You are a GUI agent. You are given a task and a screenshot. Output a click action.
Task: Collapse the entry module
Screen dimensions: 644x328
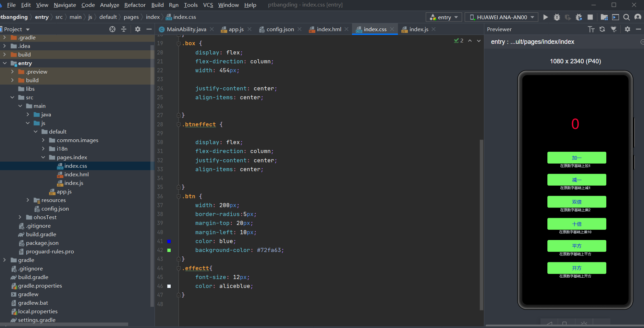[4, 63]
